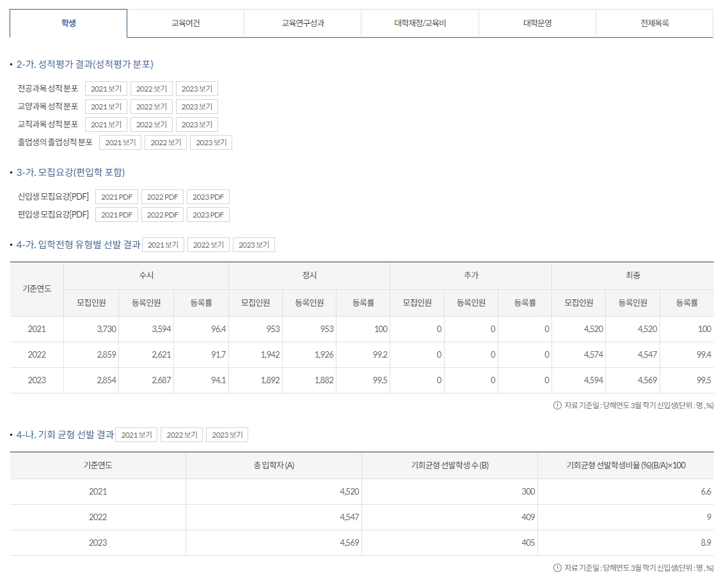The width and height of the screenshot is (728, 579).
Task: Open the 전체목록 tab
Action: coord(654,23)
